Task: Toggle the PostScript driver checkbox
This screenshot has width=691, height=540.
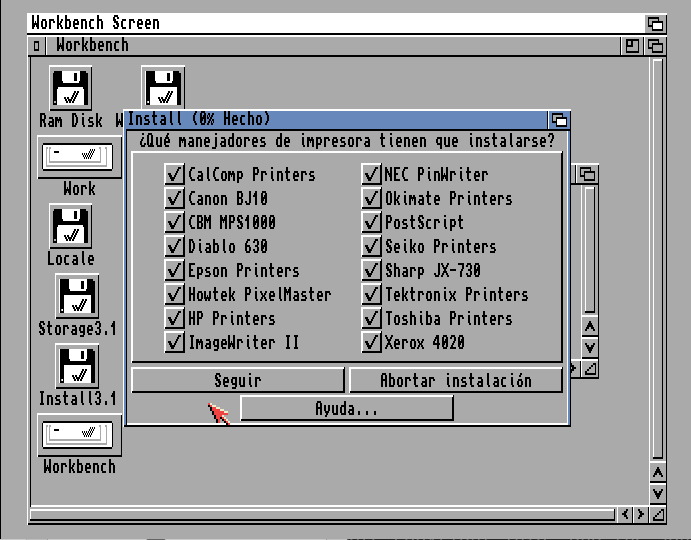Action: click(x=372, y=223)
